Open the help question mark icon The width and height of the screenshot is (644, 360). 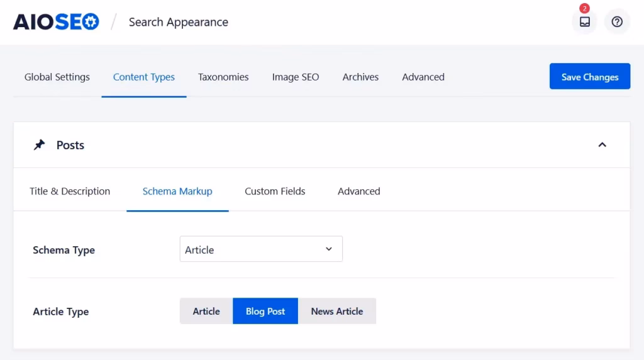617,22
